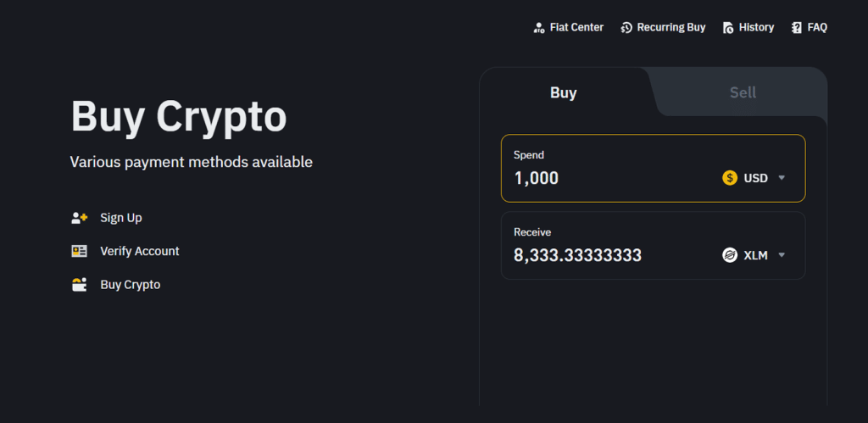Click the Receive amount field
This screenshot has width=868, height=423.
pyautogui.click(x=593, y=255)
